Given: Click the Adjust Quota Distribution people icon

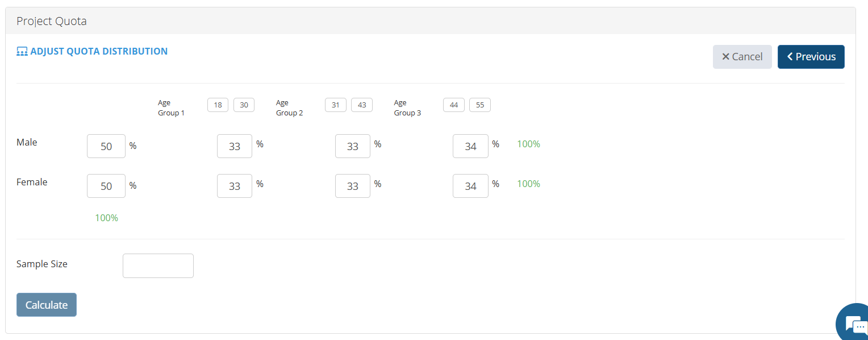Looking at the screenshot, I should (x=22, y=52).
